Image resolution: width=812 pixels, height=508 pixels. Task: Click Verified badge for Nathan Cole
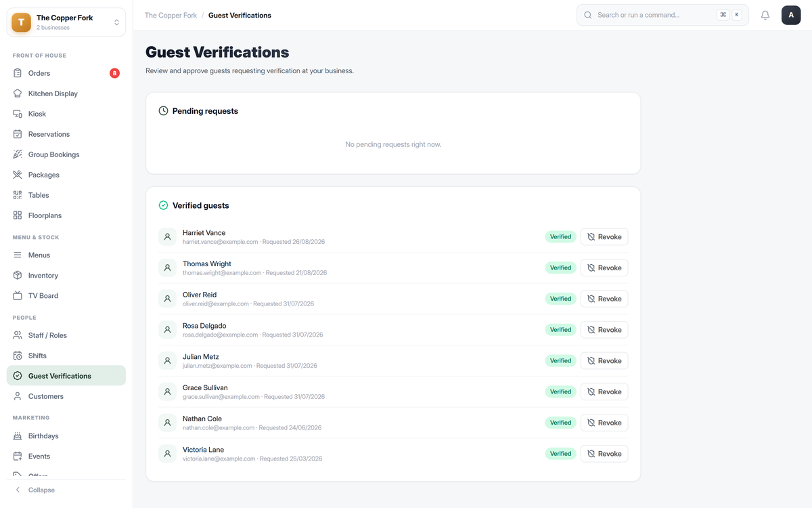pos(560,423)
